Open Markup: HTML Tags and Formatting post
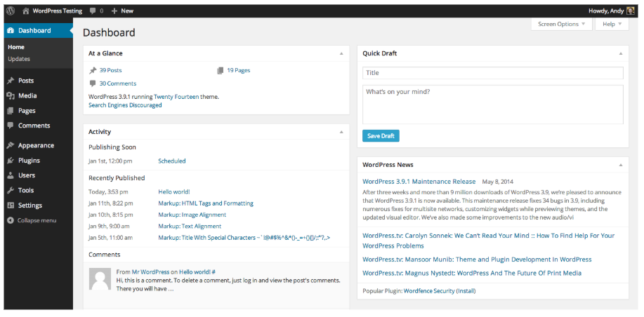The height and width of the screenshot is (317, 644). click(x=206, y=203)
